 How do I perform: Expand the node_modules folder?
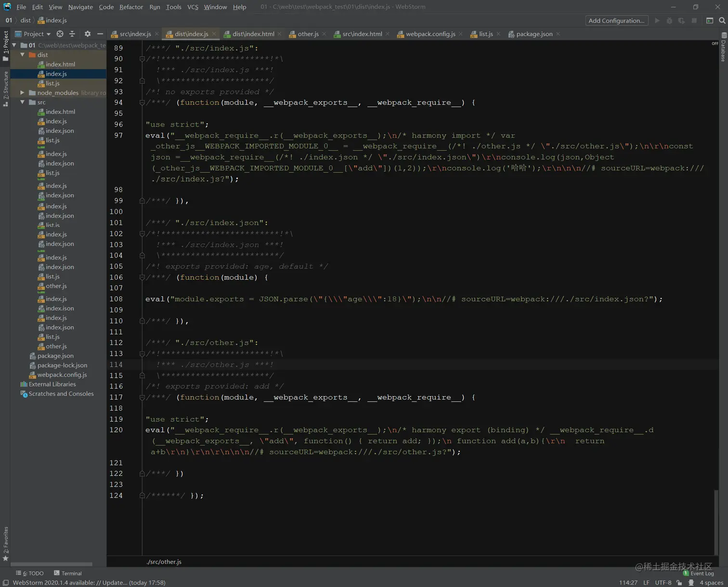(22, 93)
